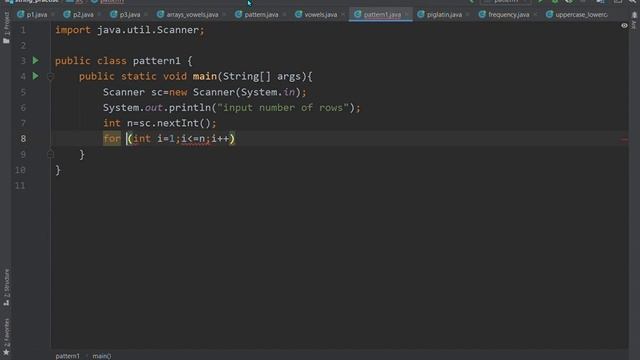Click the println call on line 6
This screenshot has width=640, height=360.
pyautogui.click(x=190, y=108)
